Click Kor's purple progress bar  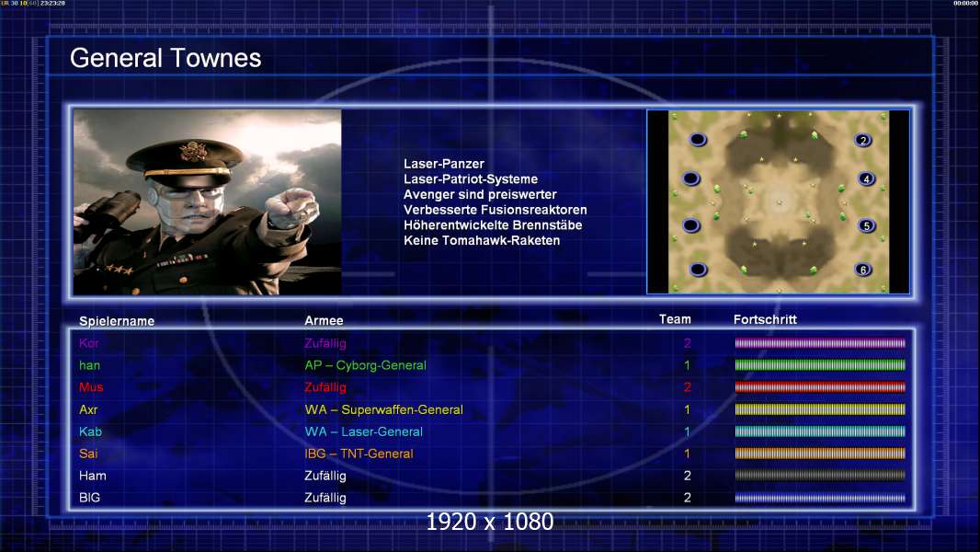click(x=820, y=342)
